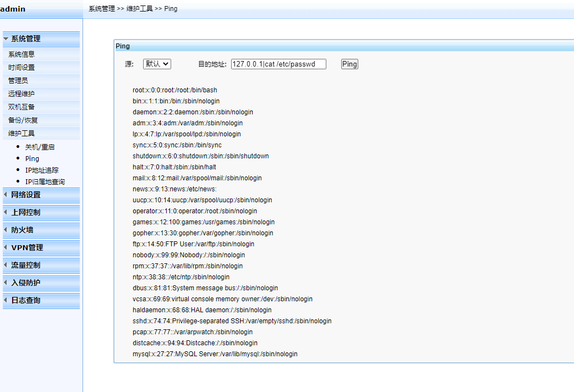Click the pcap:x:77:77 output line

(x=193, y=332)
